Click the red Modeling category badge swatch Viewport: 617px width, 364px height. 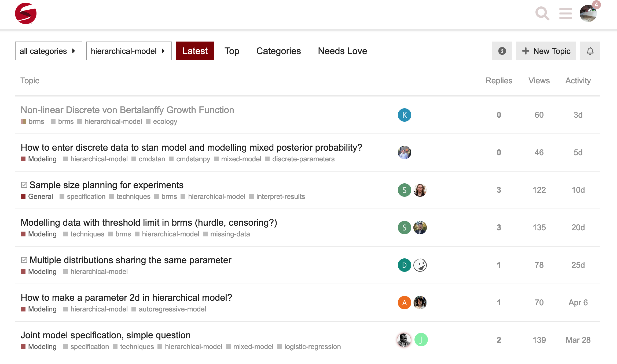click(23, 159)
